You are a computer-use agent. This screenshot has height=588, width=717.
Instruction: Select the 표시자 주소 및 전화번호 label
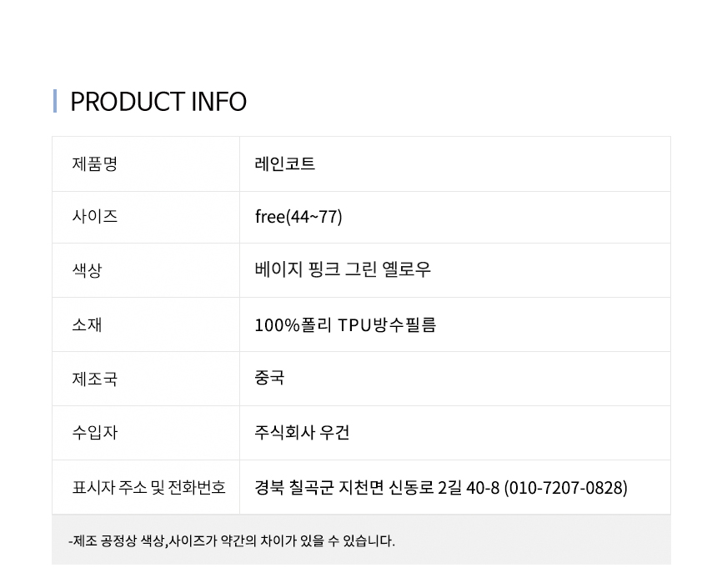pos(148,487)
